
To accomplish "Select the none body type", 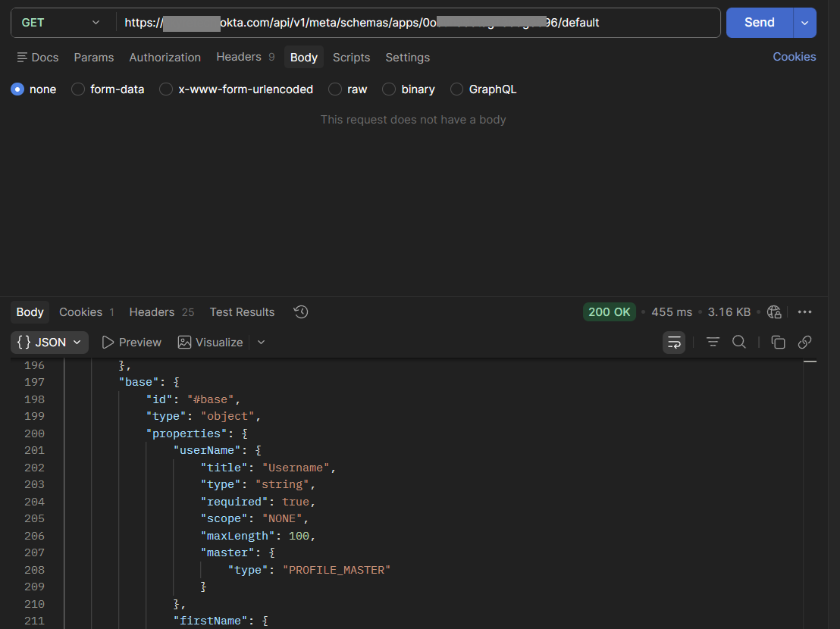I will pos(34,89).
